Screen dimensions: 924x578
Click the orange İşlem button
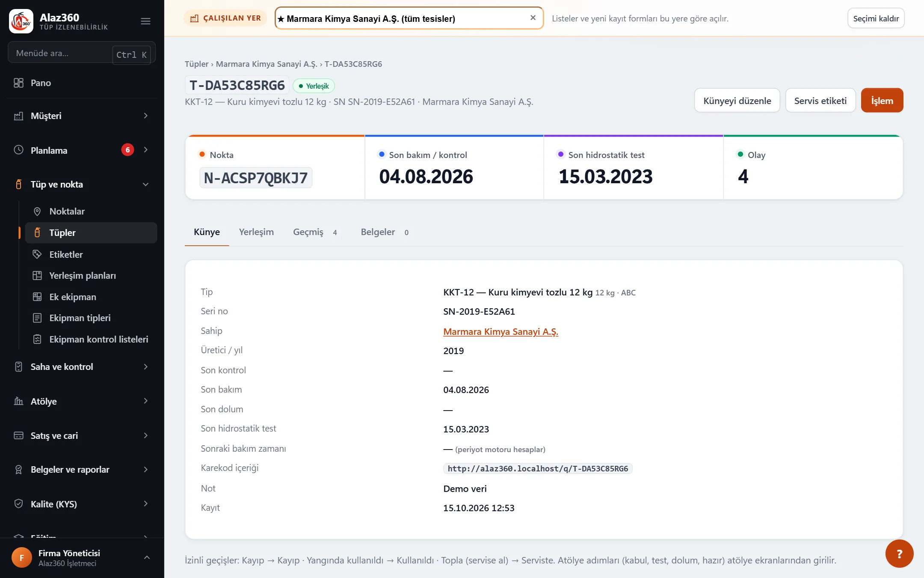882,101
